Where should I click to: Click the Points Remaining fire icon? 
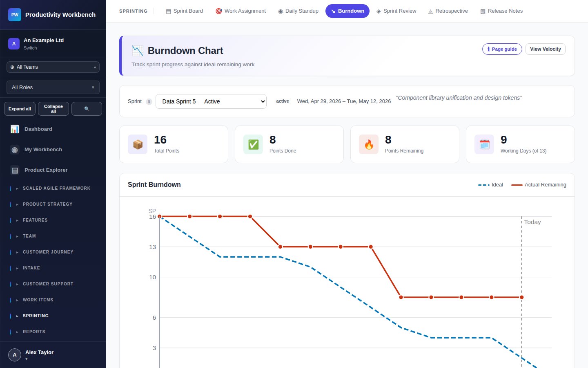369,144
